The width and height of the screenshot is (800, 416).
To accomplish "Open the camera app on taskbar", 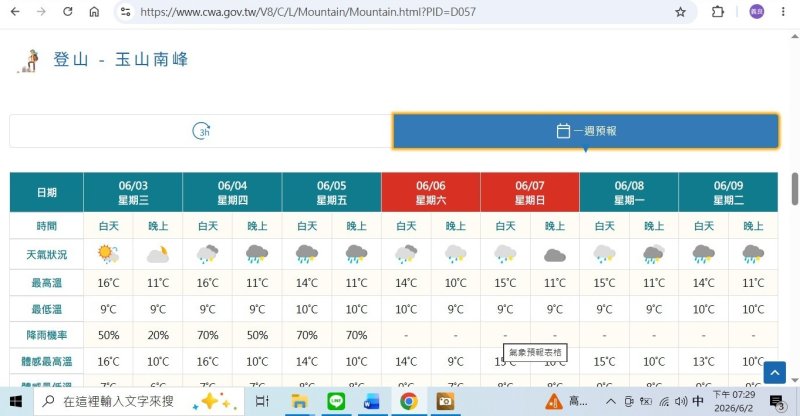I will pyautogui.click(x=445, y=402).
